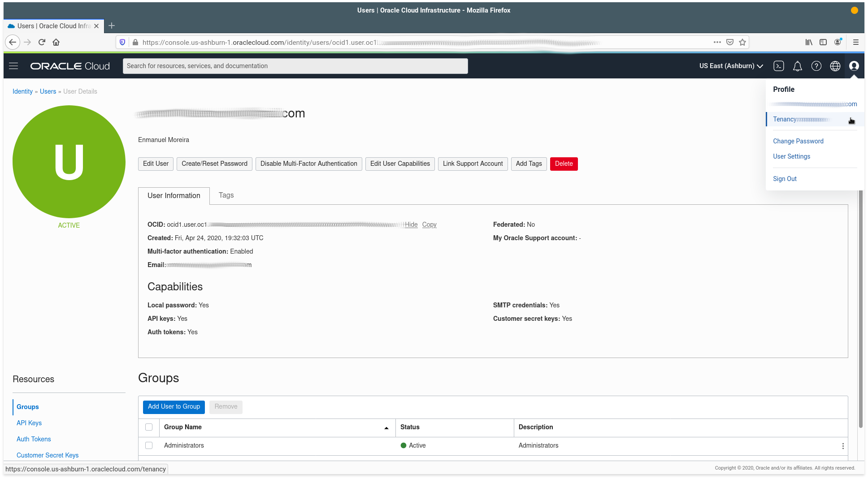Open Firefox library icon
868x479 pixels.
[809, 42]
